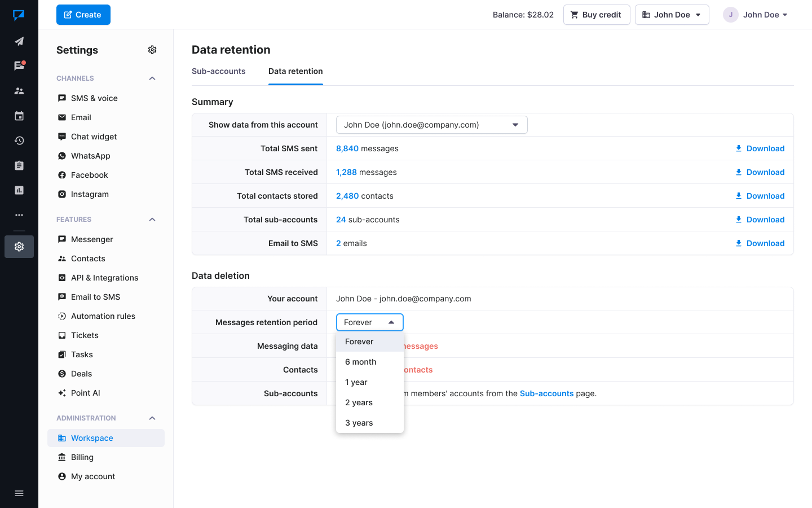Open the Chats icon with notification dot
Viewport: 812px width, 508px height.
point(19,66)
